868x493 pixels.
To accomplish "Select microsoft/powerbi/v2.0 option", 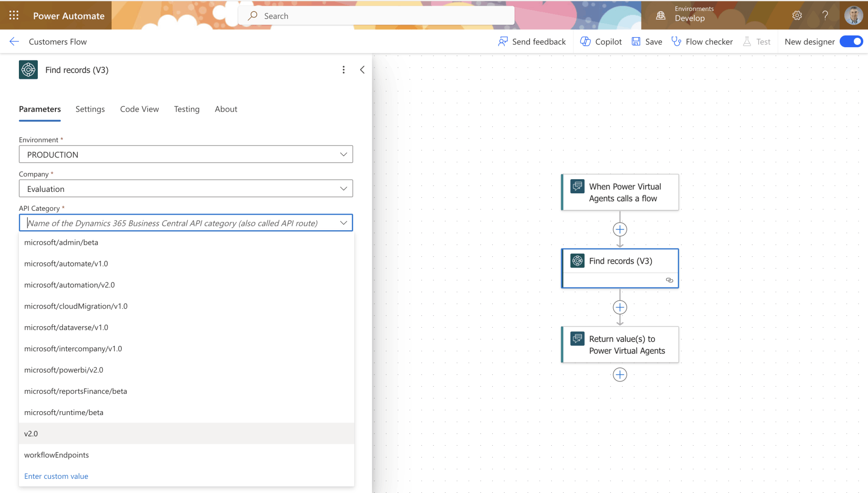I will click(186, 370).
